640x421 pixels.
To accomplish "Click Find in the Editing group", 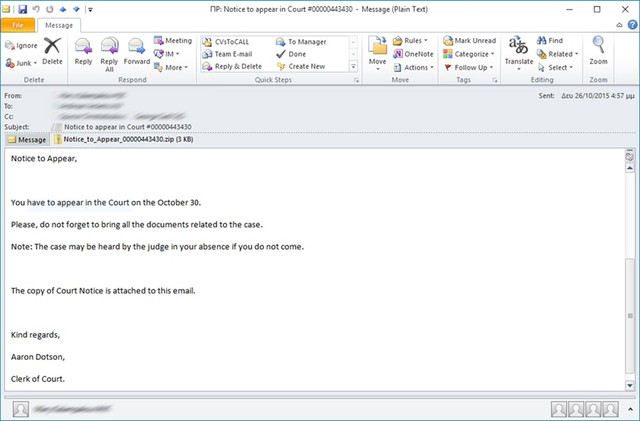I will [x=550, y=40].
